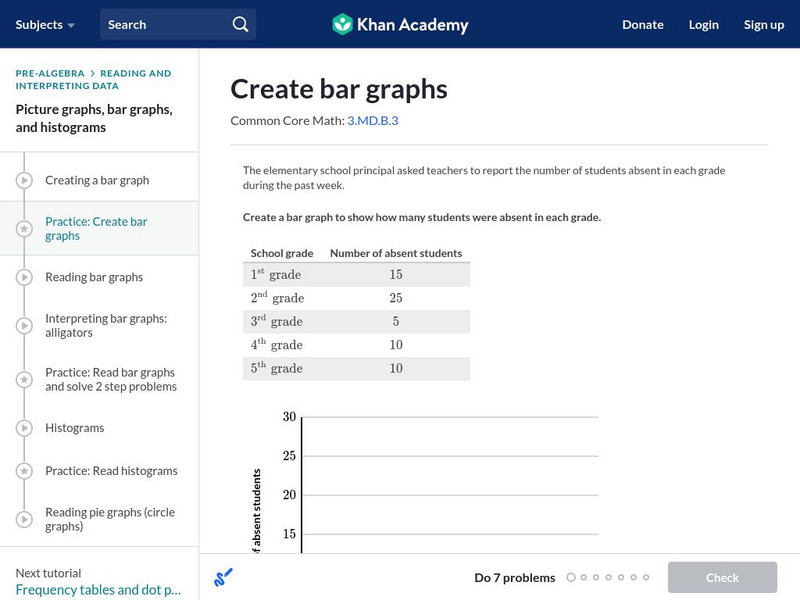Click star icon beside Practice: Create bar graphs

click(x=24, y=228)
